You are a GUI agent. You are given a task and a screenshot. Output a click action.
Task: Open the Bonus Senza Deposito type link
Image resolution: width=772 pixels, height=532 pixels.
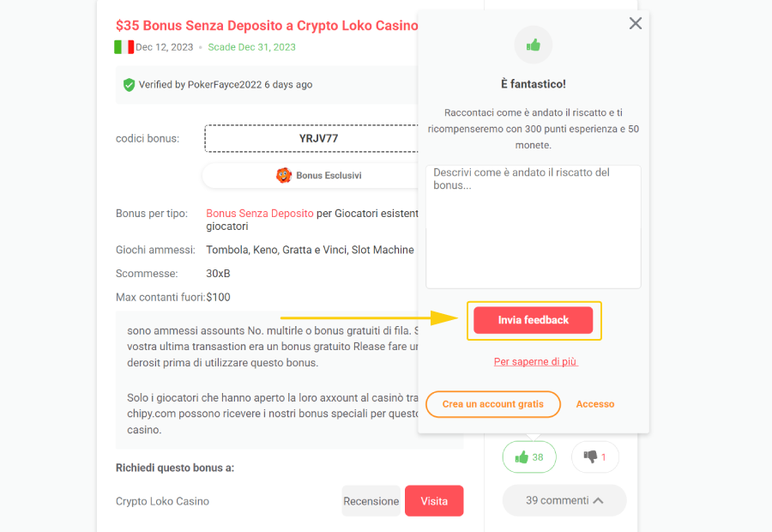click(x=260, y=214)
